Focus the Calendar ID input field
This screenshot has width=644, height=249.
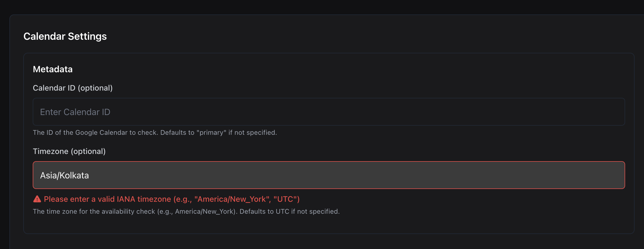[x=329, y=112]
